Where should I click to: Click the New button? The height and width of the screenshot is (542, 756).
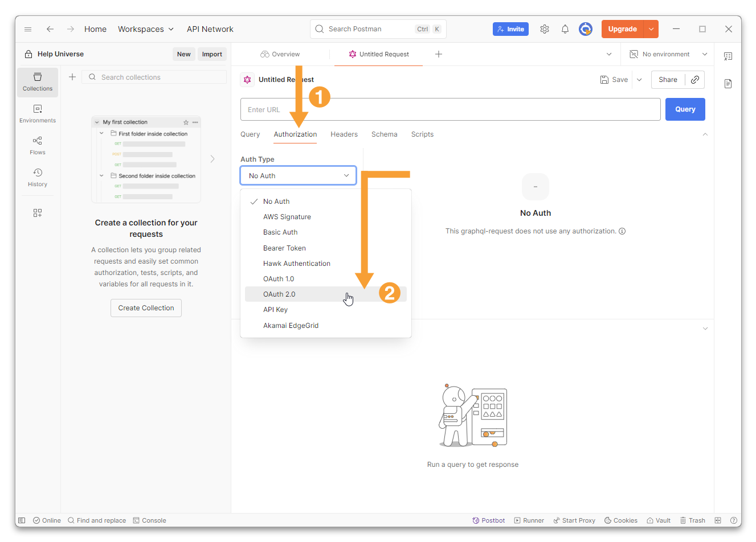click(184, 54)
